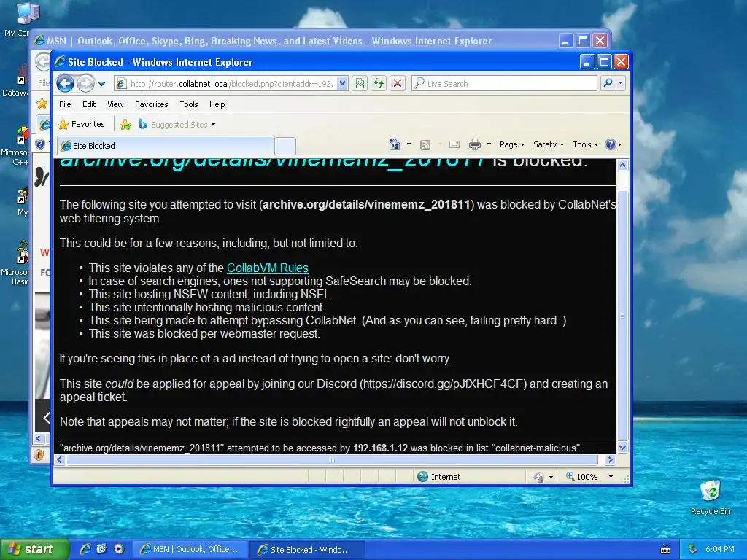Expand the zoom level dropdown arrow
Viewport: 747px width, 560px height.
611,477
